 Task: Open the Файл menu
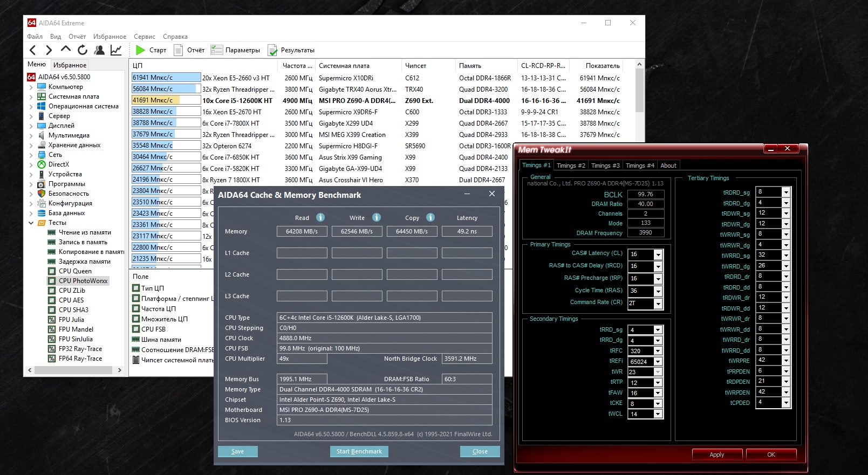click(x=35, y=37)
